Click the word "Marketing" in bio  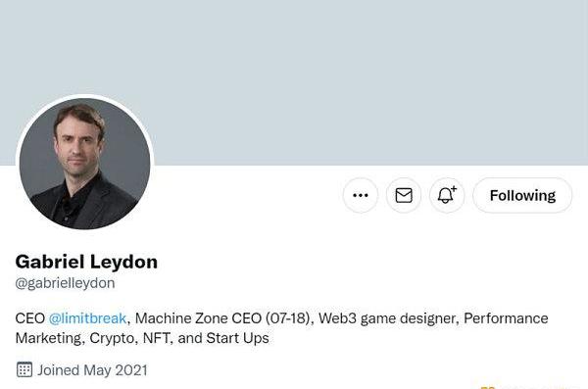click(x=48, y=338)
